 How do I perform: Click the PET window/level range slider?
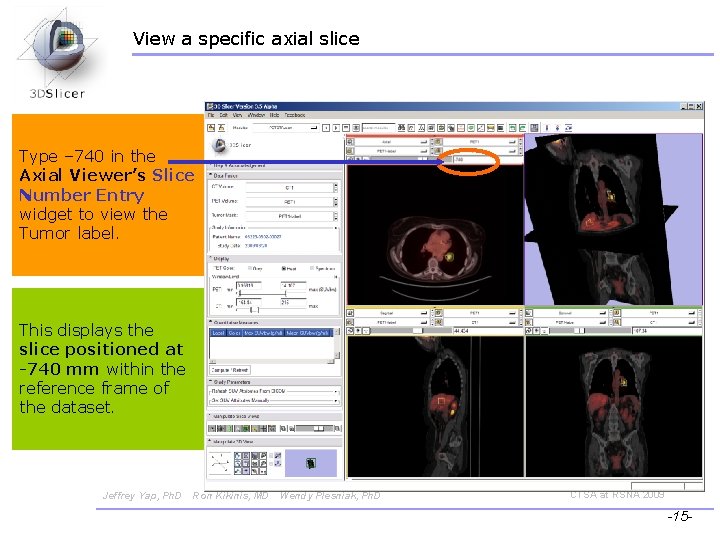(x=271, y=293)
